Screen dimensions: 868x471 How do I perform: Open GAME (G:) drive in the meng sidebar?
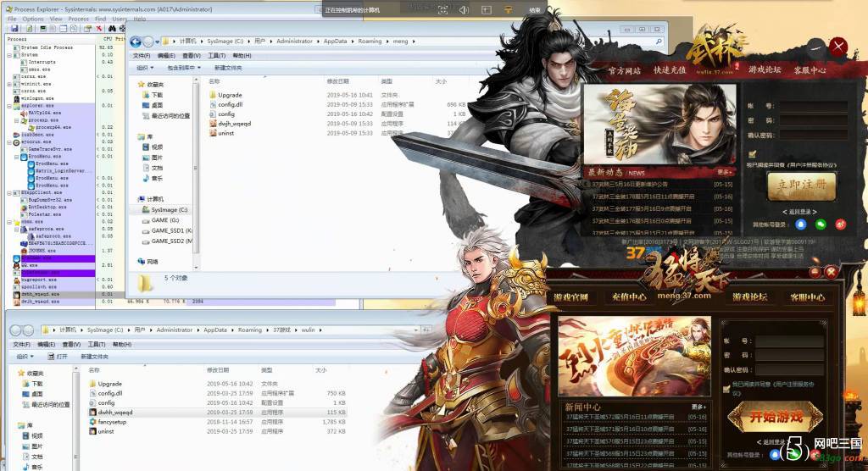[x=160, y=220]
